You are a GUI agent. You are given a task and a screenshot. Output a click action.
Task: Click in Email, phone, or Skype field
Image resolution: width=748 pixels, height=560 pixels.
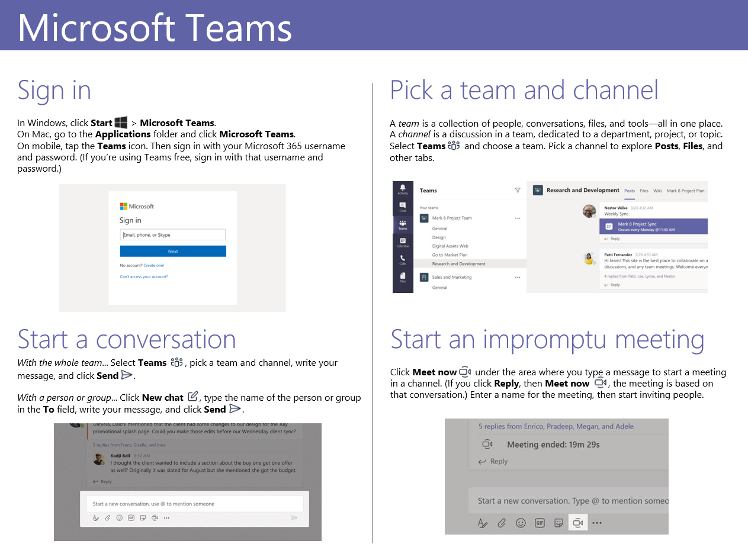coord(172,234)
